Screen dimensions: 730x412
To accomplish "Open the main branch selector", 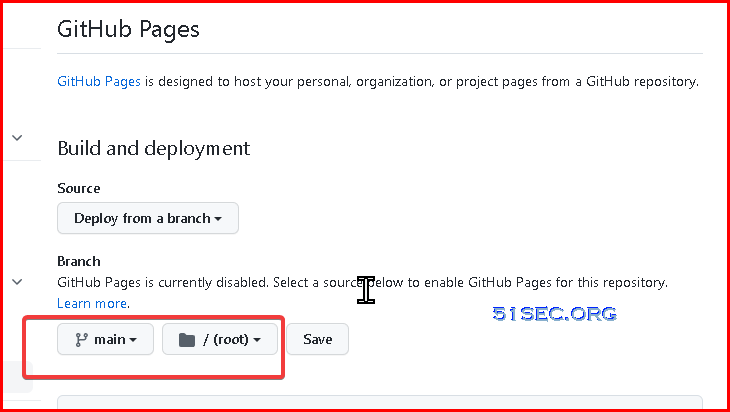I will coord(105,339).
